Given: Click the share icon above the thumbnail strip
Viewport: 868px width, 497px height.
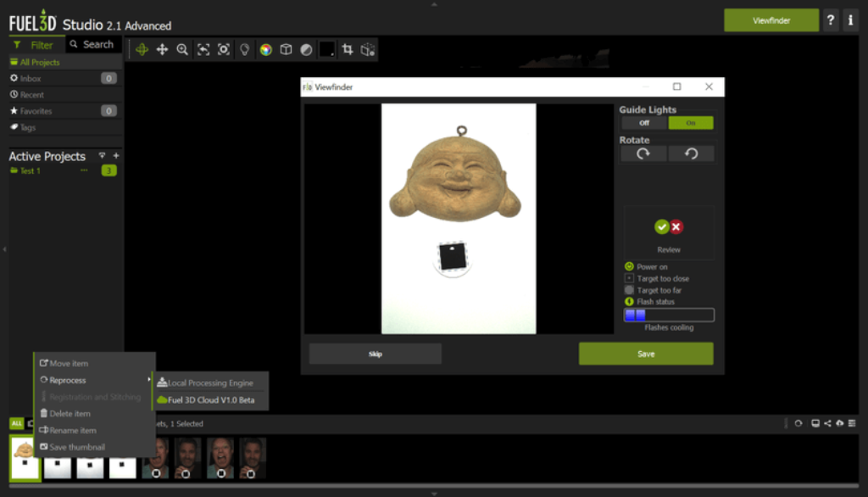Looking at the screenshot, I should pyautogui.click(x=828, y=423).
